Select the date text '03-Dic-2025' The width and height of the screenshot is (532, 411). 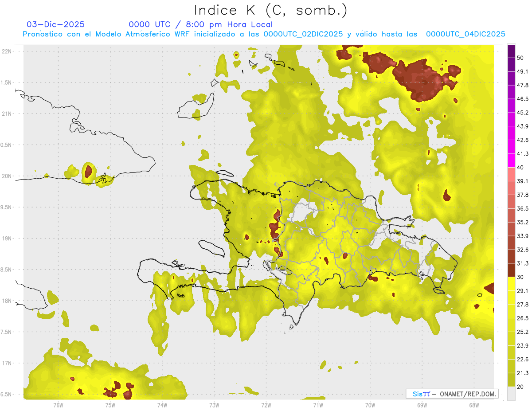click(x=56, y=24)
